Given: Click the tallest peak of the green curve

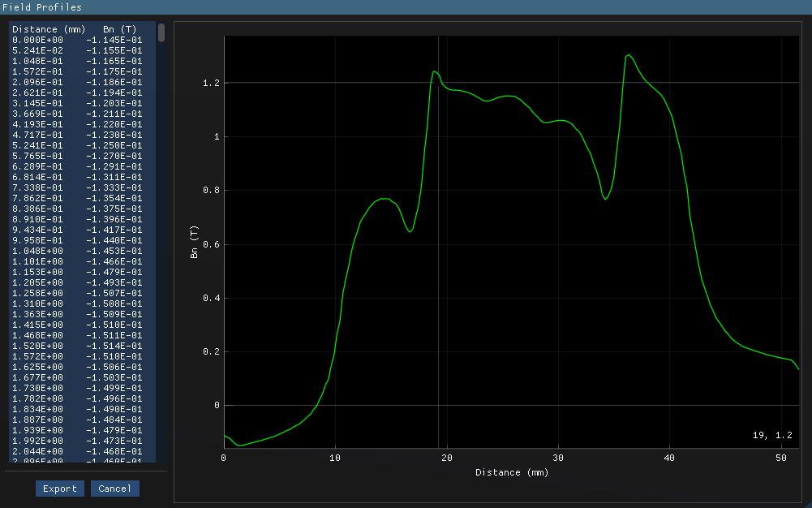Looking at the screenshot, I should coord(629,56).
